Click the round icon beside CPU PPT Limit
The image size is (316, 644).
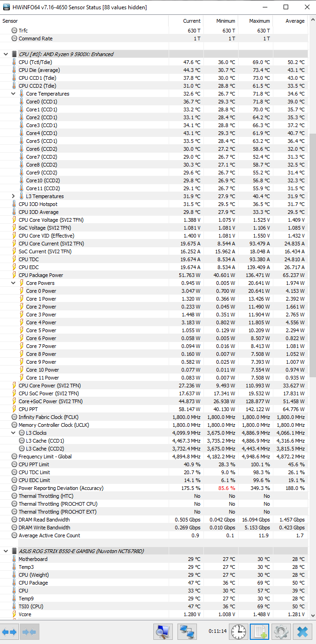click(x=14, y=464)
